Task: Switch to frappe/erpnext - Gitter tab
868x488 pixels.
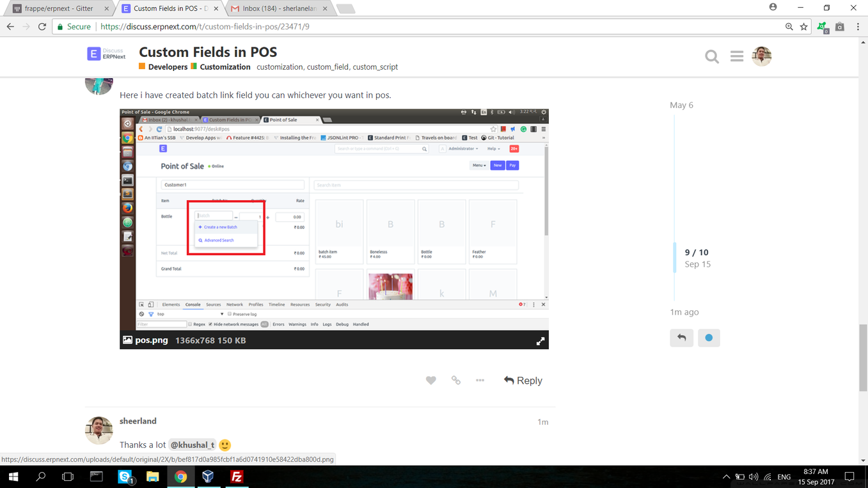Action: 59,8
